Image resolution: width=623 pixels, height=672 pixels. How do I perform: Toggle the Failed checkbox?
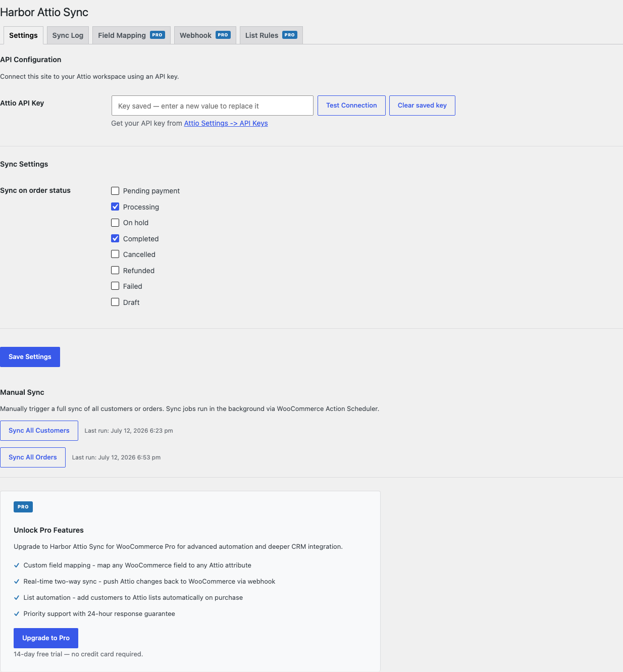pyautogui.click(x=115, y=286)
